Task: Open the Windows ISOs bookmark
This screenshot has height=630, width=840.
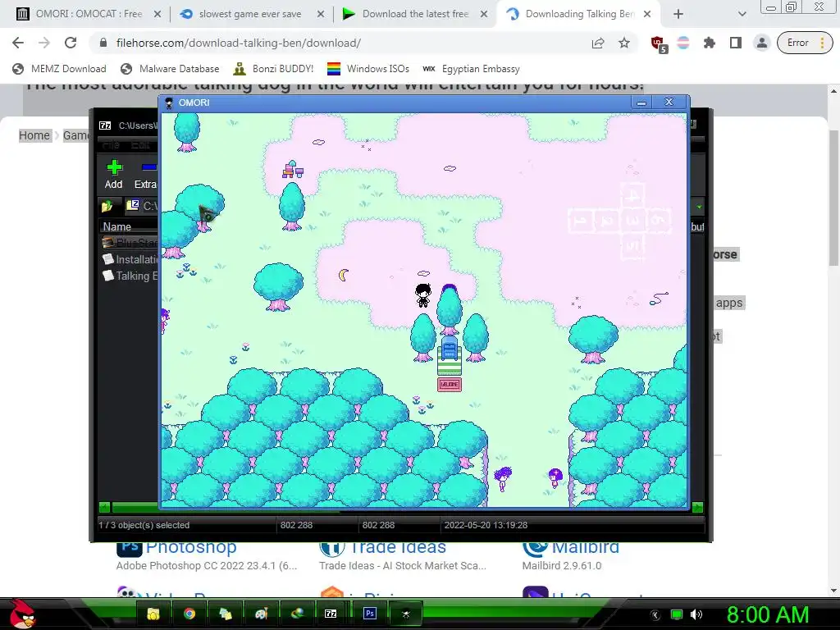Action: (368, 69)
